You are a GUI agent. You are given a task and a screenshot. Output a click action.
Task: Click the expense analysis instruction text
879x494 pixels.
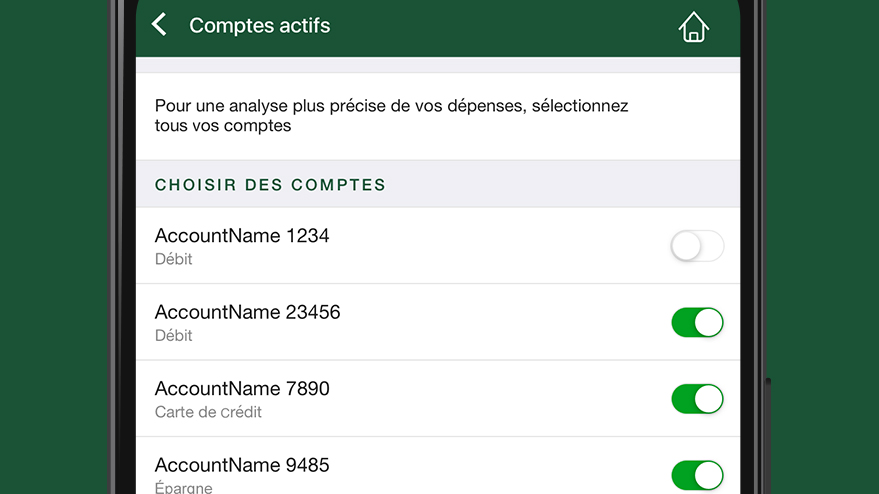click(391, 116)
